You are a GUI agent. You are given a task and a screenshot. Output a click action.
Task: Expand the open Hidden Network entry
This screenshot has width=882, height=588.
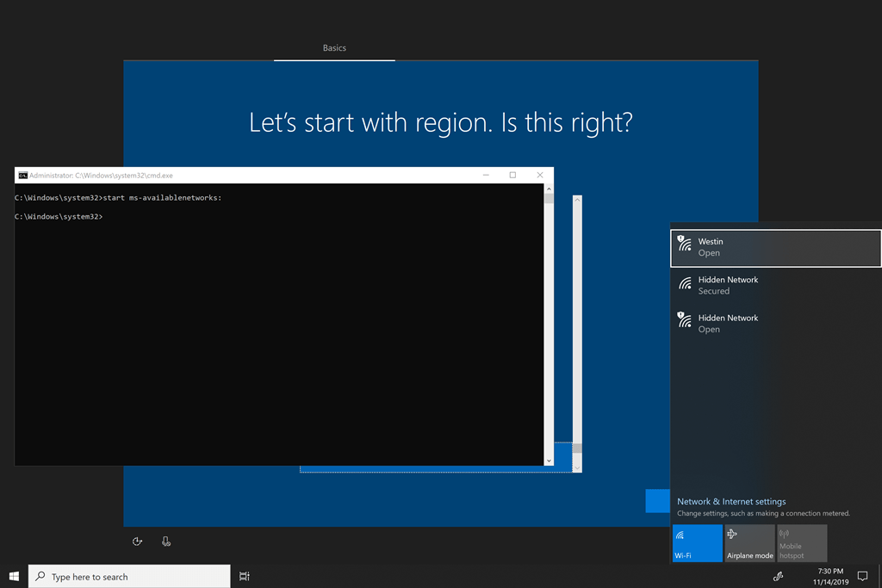pos(775,323)
